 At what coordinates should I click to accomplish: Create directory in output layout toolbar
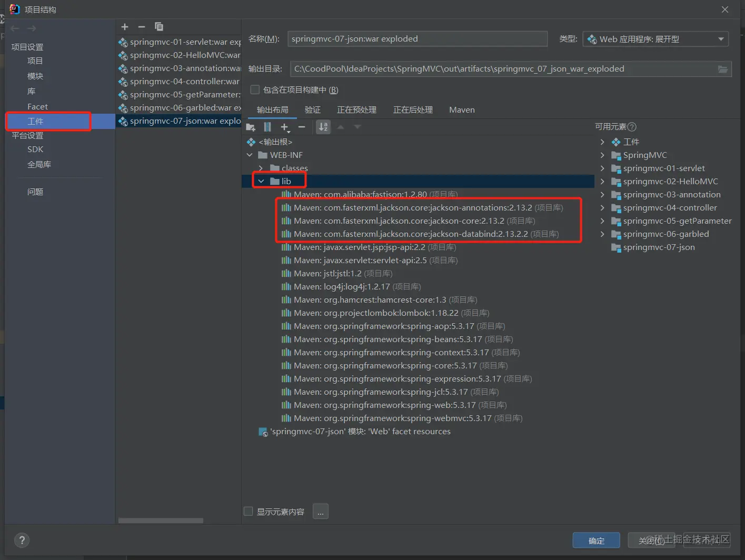pyautogui.click(x=251, y=127)
